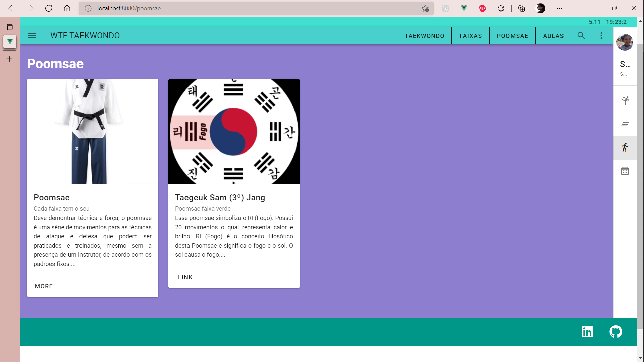Open the AULAS navigation tab
644x362 pixels.
tap(553, 36)
